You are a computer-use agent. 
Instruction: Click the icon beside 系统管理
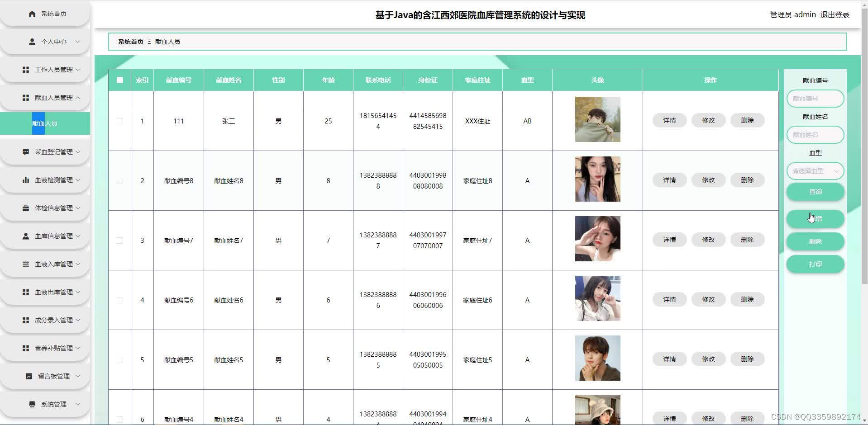point(32,404)
